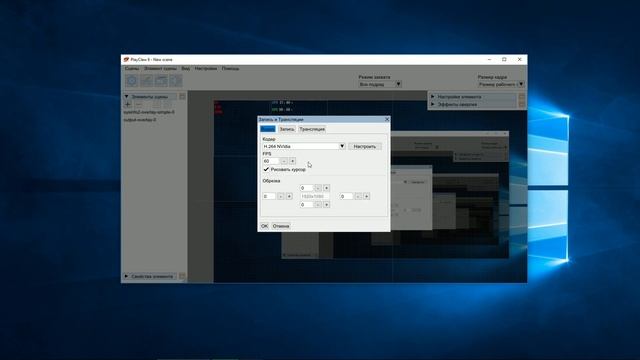The image size is (640, 360).
Task: Open the Настройки menu
Action: click(x=206, y=69)
